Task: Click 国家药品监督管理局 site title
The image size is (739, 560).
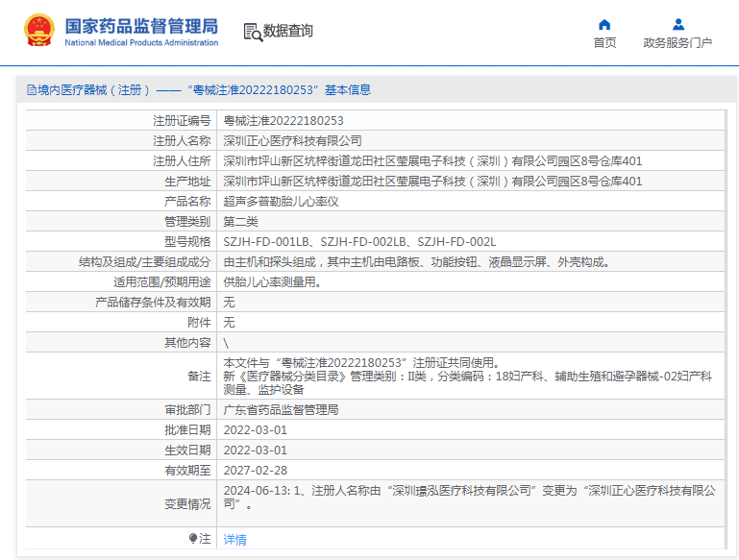Action: [x=141, y=26]
